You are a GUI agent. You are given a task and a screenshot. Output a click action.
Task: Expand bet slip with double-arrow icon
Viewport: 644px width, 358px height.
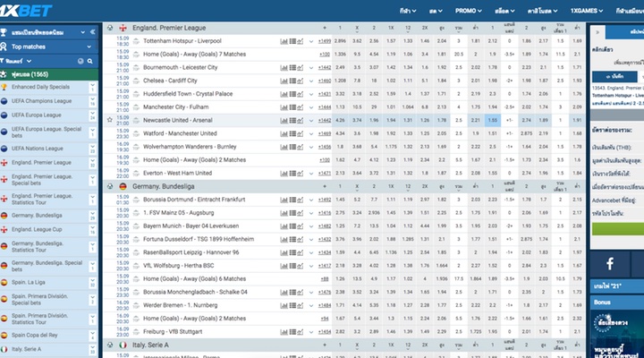tap(597, 32)
